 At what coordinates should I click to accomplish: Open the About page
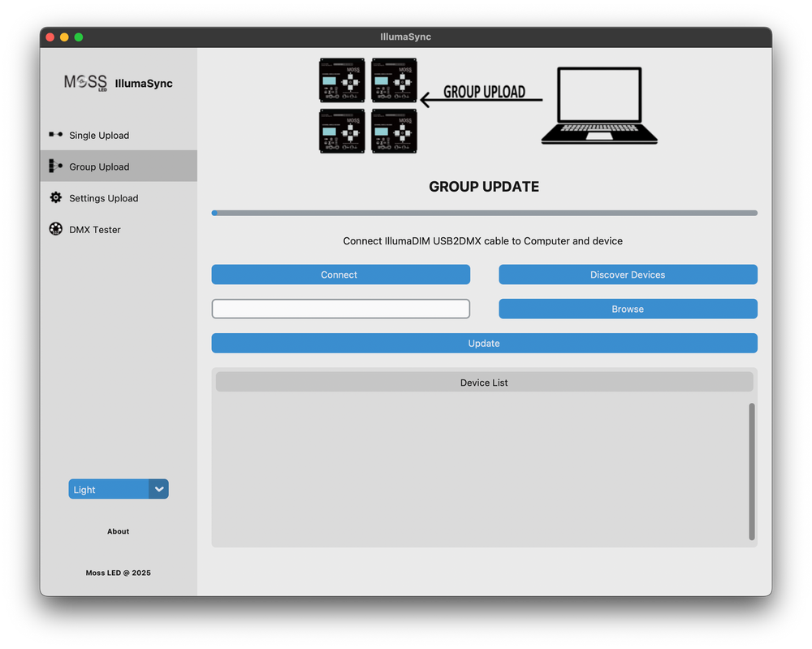(x=118, y=531)
